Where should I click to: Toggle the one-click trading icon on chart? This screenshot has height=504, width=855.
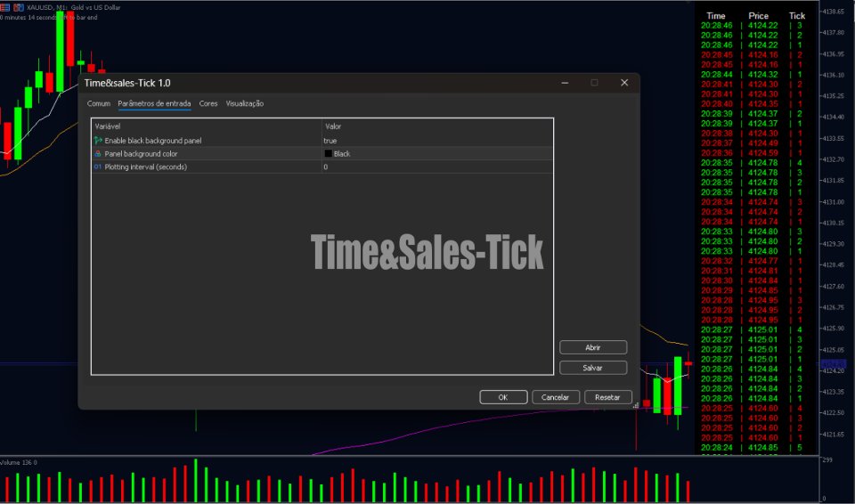tap(19, 8)
